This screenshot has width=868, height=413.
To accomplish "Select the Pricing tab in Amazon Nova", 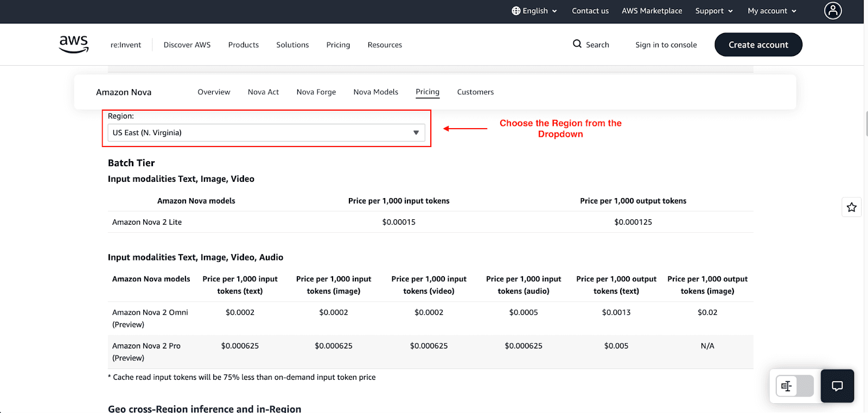I will coord(427,92).
